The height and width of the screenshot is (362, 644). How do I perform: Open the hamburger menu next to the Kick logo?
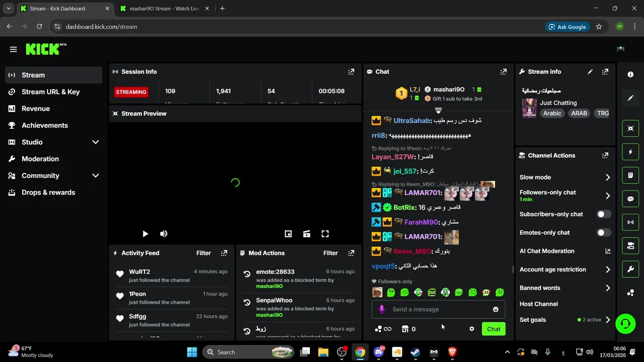[13, 49]
